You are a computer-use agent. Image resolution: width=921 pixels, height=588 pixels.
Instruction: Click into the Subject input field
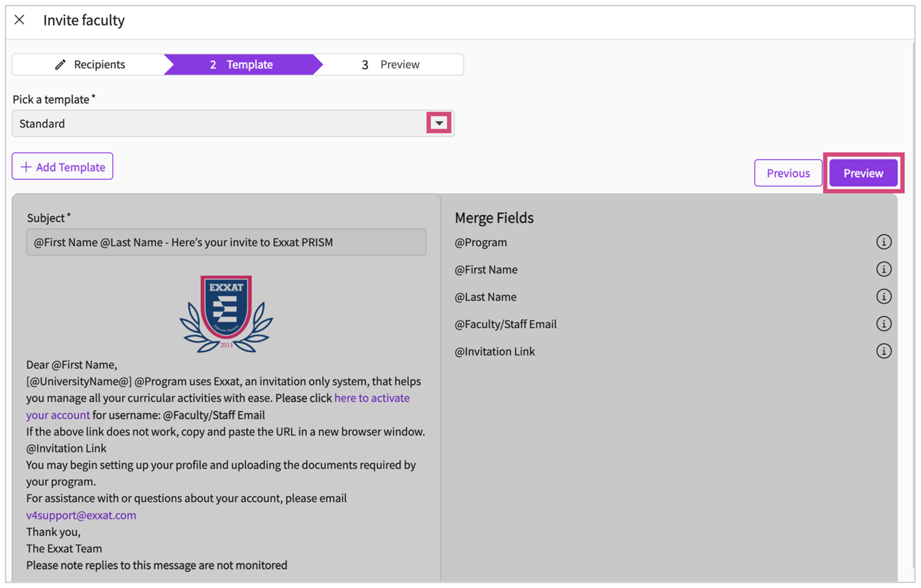[226, 242]
